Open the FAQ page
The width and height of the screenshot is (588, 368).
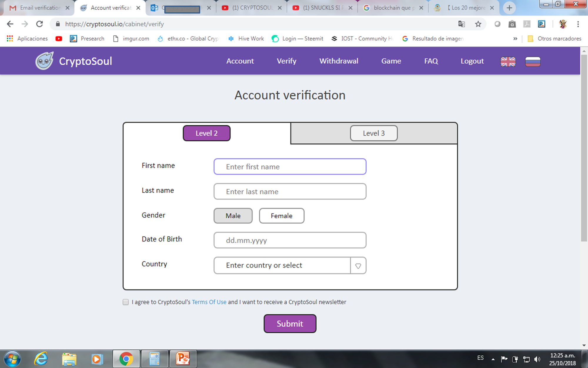[431, 61]
